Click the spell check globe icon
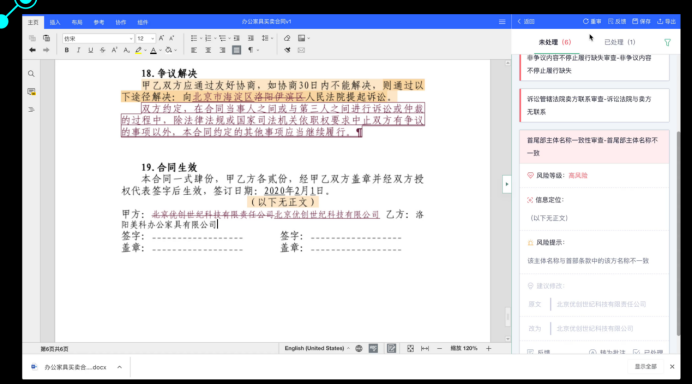The image size is (693, 384). tap(359, 348)
